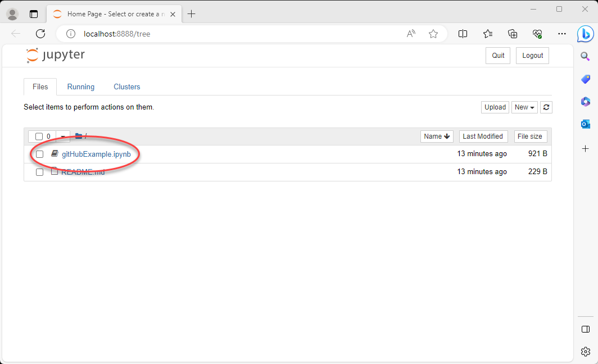Viewport: 598px width, 364px height.
Task: Open browser split screen icon
Action: 463,34
